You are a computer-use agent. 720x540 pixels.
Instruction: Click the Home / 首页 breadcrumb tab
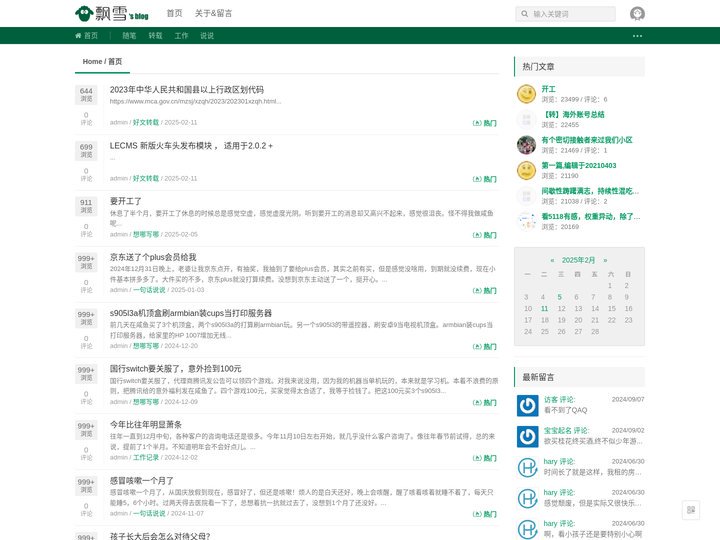click(102, 62)
